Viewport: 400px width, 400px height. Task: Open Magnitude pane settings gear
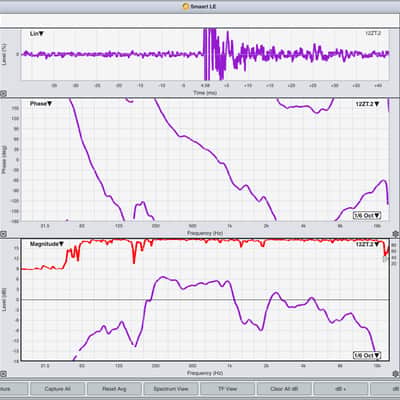[x=396, y=374]
